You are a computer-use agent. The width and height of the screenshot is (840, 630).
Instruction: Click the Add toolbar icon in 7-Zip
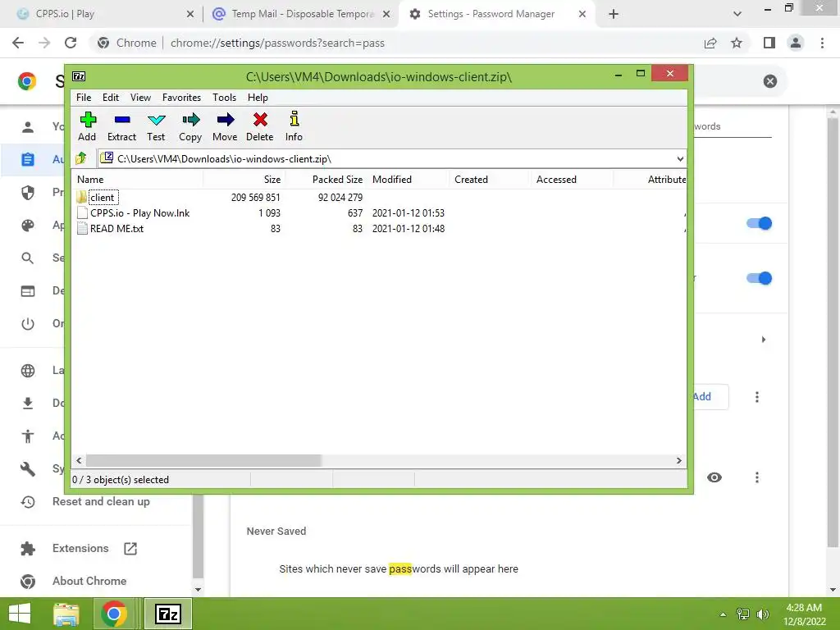tap(87, 126)
